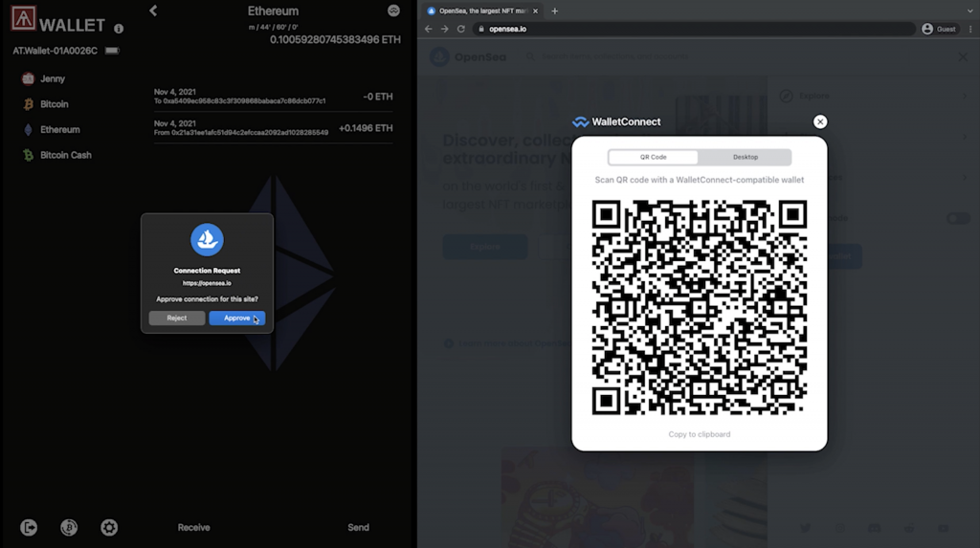Open the +0.1496 ETH transaction
The image size is (980, 548).
[x=273, y=128]
